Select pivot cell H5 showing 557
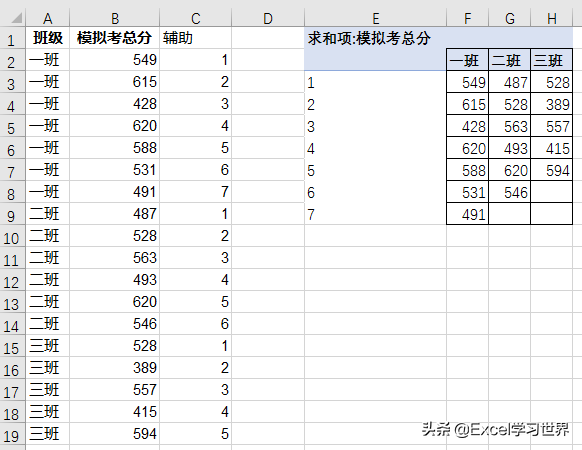The height and width of the screenshot is (450, 582). coord(552,126)
